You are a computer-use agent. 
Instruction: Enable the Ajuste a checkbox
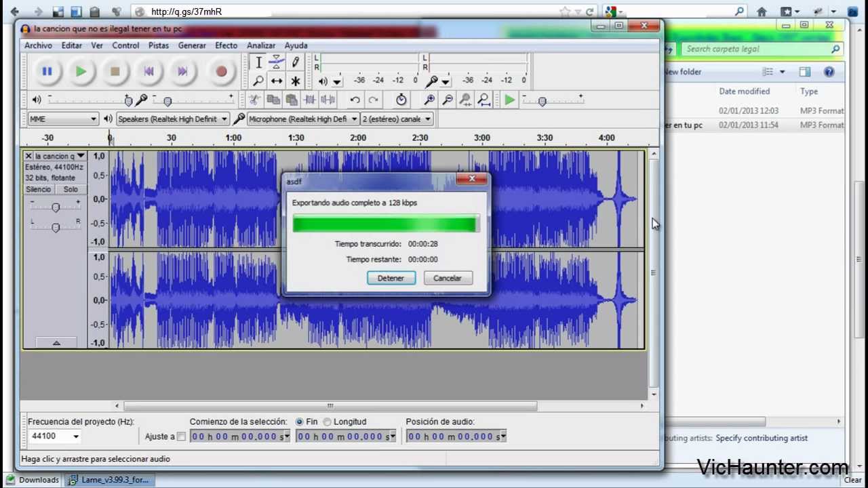pos(181,436)
